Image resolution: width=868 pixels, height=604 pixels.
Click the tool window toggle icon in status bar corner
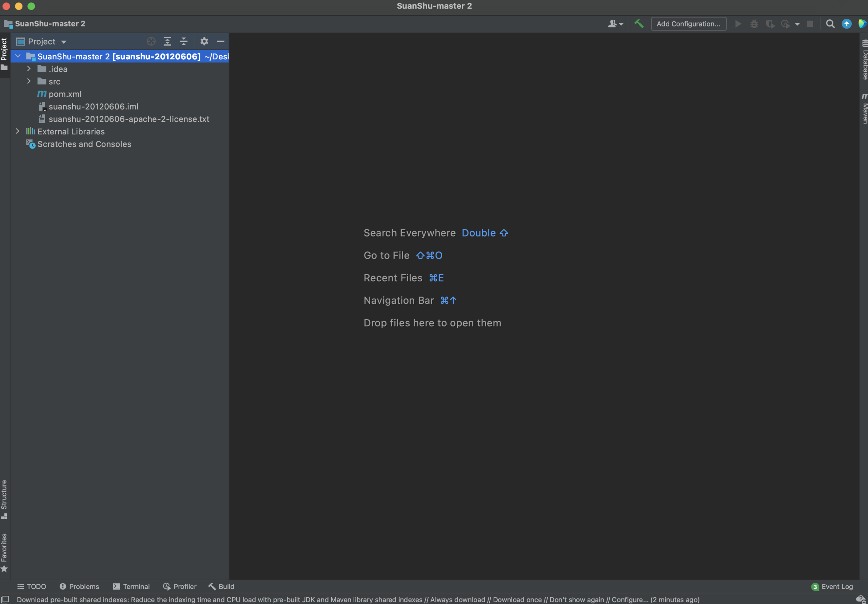5,599
